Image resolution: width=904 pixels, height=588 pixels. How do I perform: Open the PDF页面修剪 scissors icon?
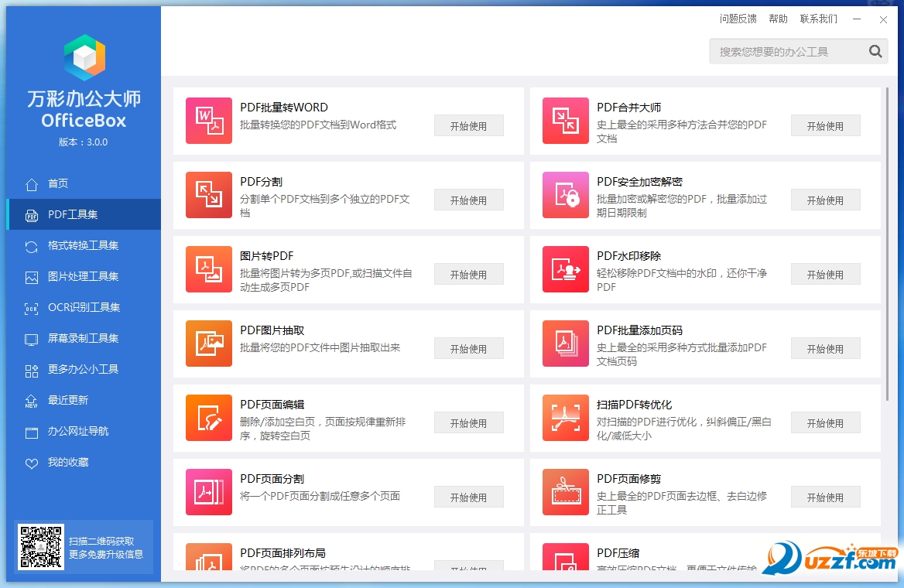565,492
